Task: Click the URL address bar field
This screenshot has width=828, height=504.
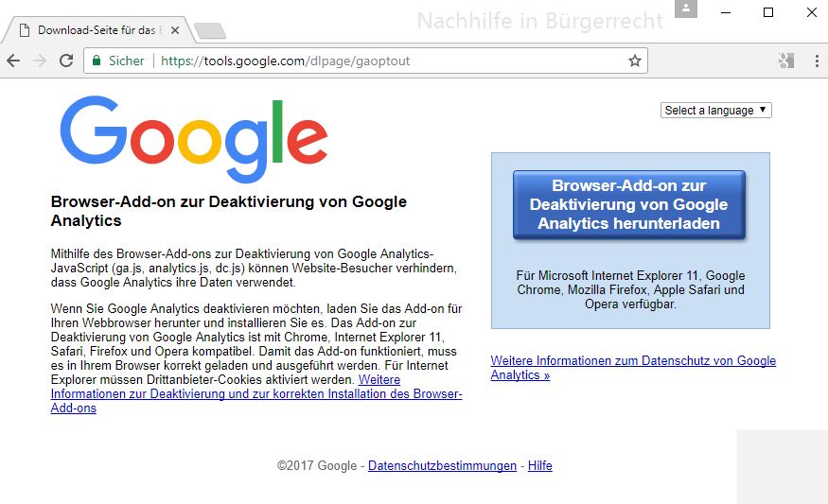Action: pyautogui.click(x=365, y=61)
